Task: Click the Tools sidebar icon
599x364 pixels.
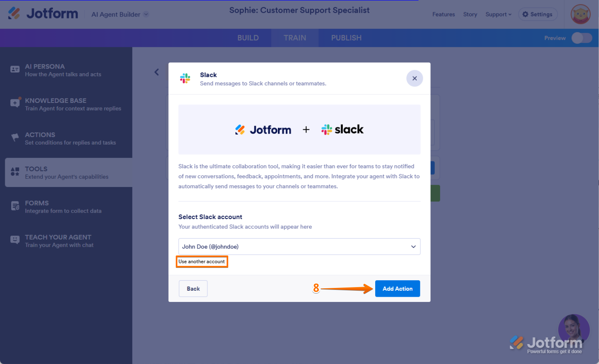Action: coord(15,172)
